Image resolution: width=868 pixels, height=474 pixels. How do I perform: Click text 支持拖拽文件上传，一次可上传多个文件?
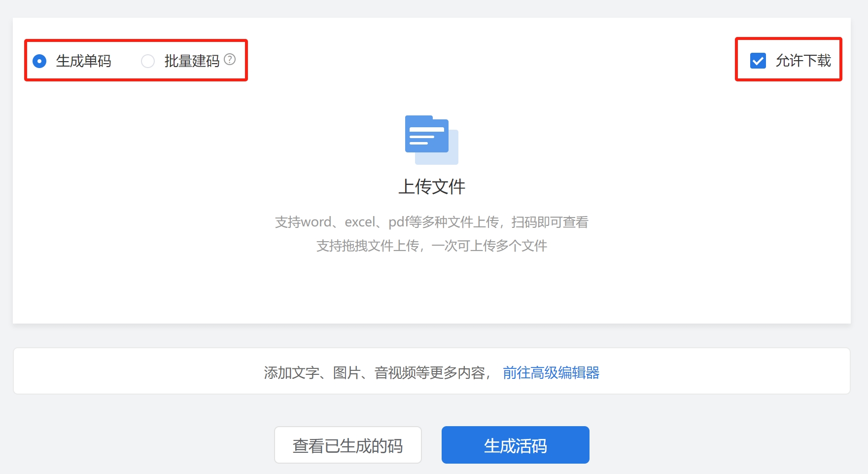pos(432,246)
